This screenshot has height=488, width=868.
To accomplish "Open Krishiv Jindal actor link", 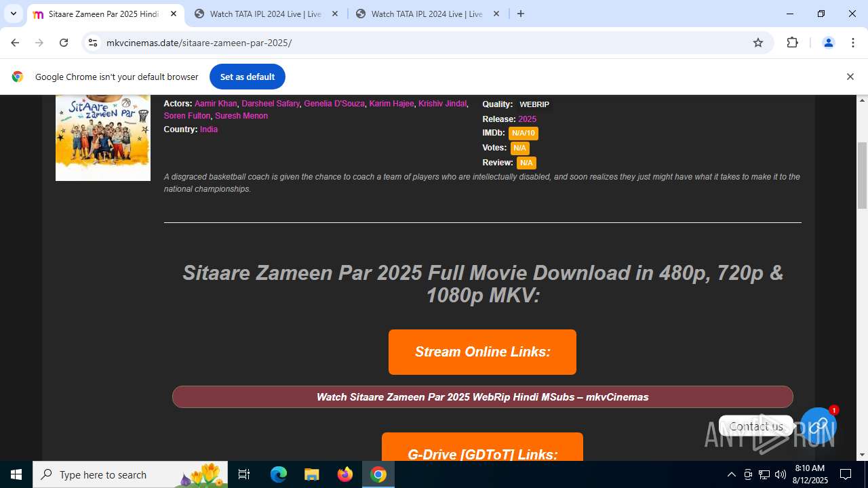I will tap(442, 104).
